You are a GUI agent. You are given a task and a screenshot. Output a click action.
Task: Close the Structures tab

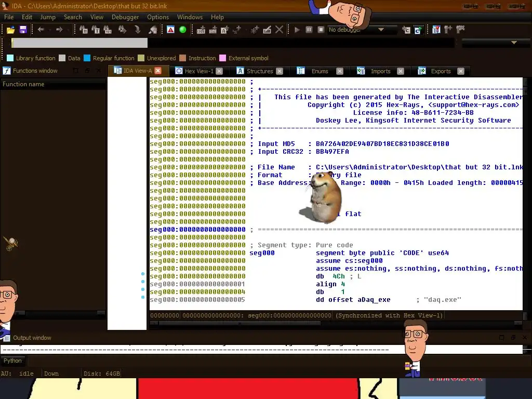pyautogui.click(x=279, y=71)
